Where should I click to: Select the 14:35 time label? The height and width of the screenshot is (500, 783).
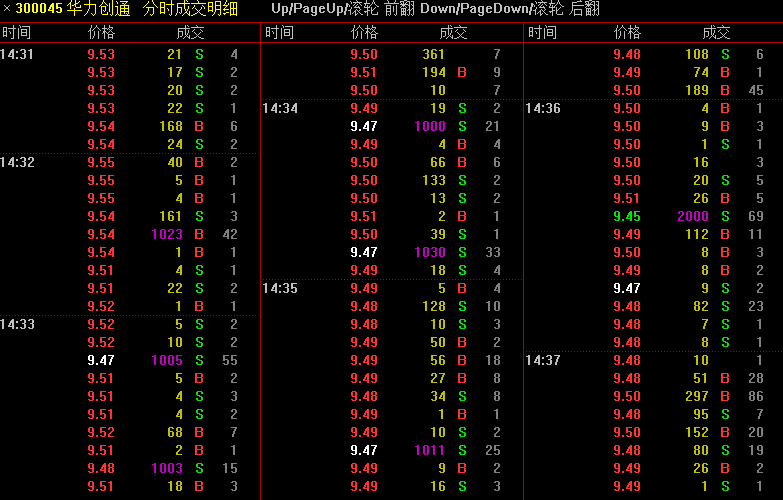coord(280,288)
